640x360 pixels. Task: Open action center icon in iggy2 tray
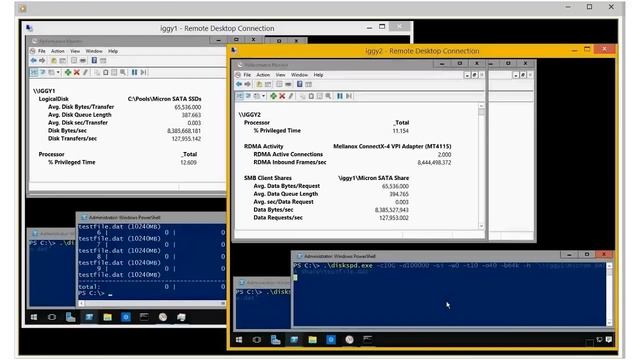point(609,340)
